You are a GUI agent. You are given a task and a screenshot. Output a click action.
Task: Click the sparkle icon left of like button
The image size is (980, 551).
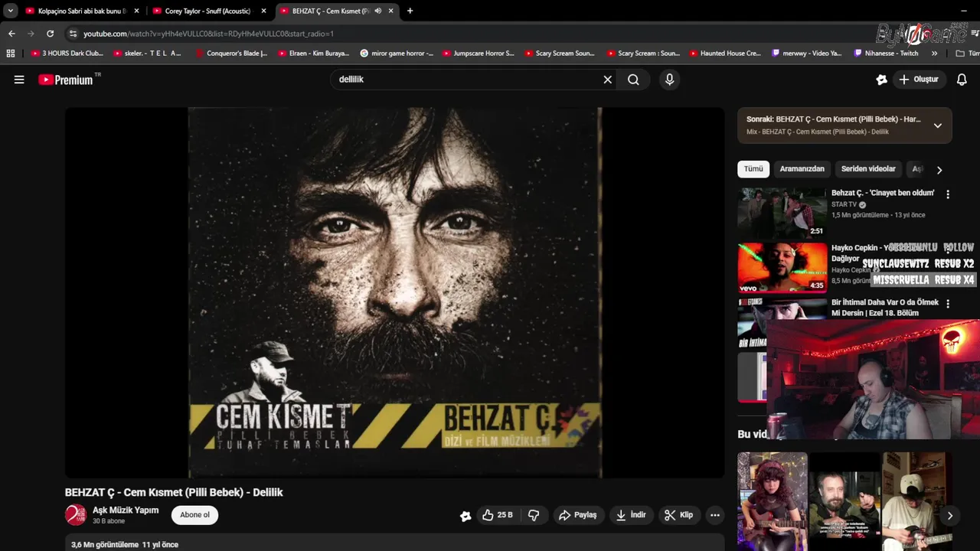(465, 516)
